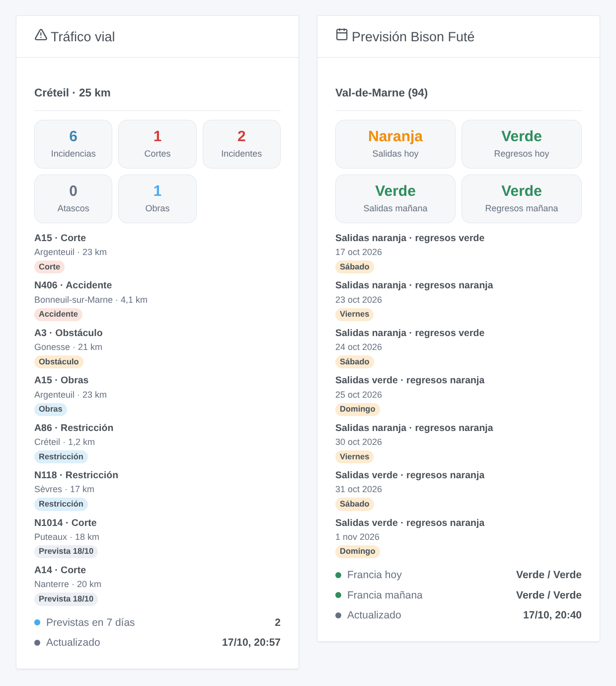The width and height of the screenshot is (616, 686).
Task: Select the Verde Salidas mañana card
Action: click(395, 199)
